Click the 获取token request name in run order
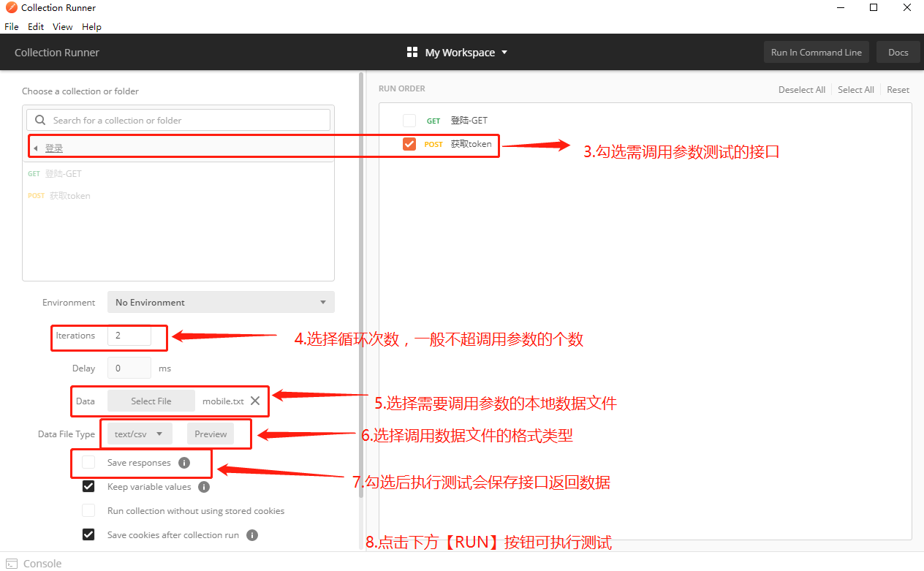The height and width of the screenshot is (571, 924). coord(472,144)
